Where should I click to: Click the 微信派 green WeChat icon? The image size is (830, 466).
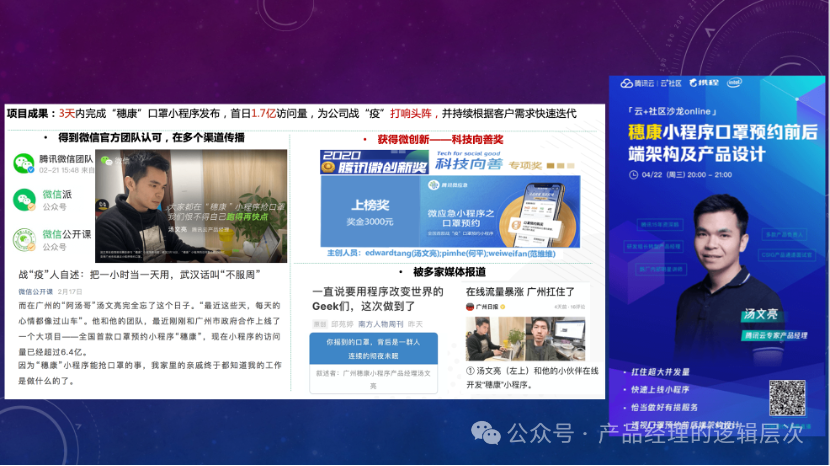pos(24,200)
